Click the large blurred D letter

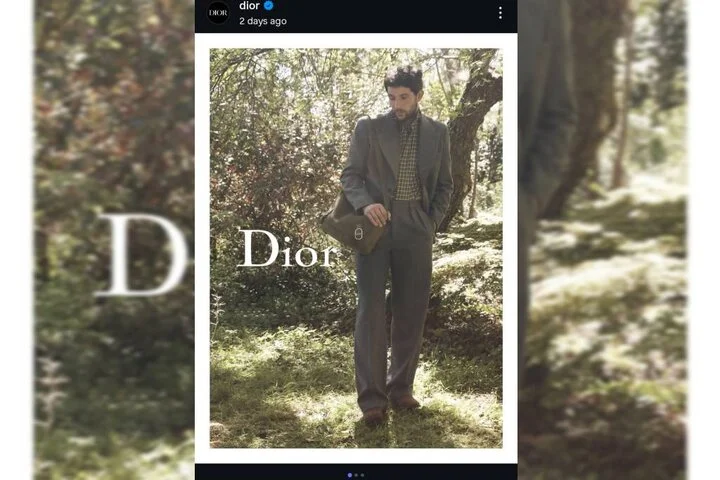point(142,255)
